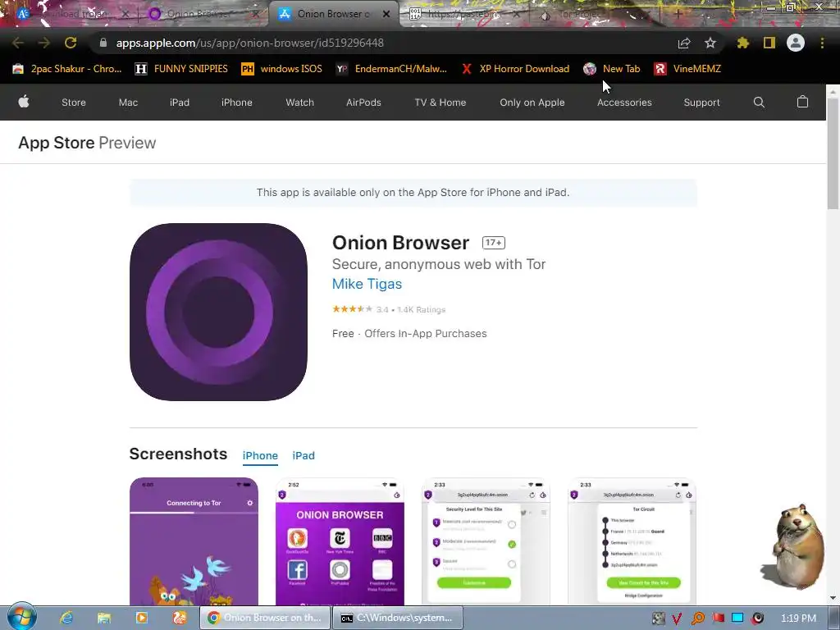The height and width of the screenshot is (630, 840).
Task: Click the App Store Preview heading
Action: 87,143
